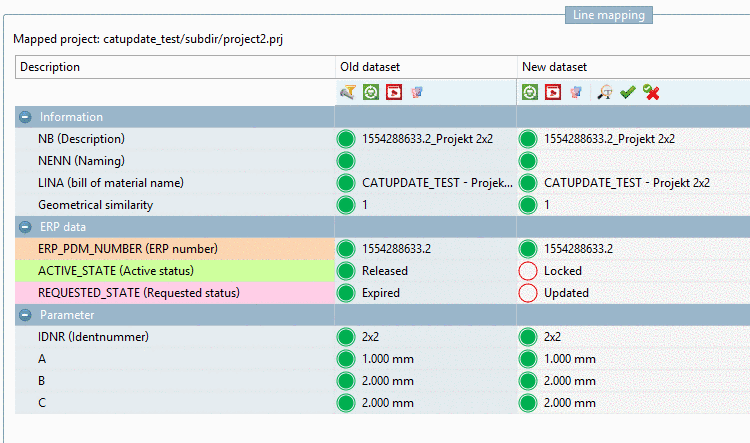Toggle the empty red circle next to Updated
The width and height of the screenshot is (750, 443).
[528, 293]
